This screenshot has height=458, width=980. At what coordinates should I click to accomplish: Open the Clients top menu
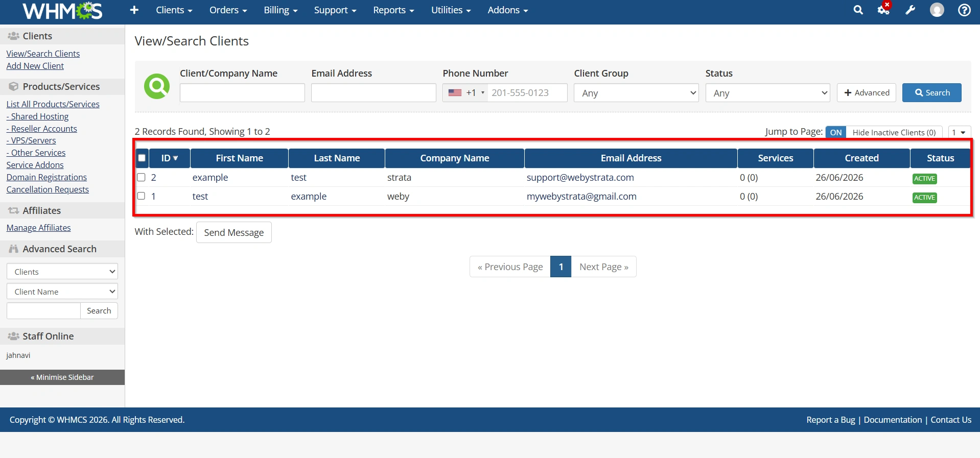(174, 10)
